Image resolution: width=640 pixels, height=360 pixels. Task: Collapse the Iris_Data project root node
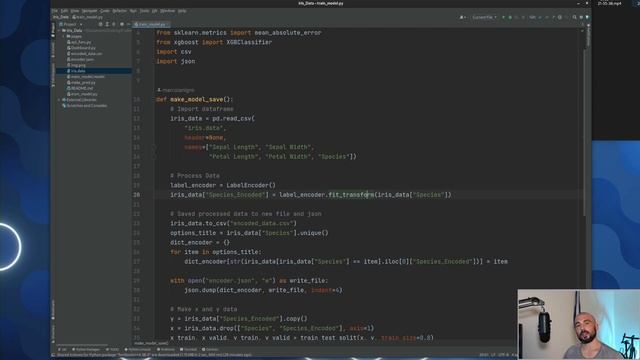[60, 30]
